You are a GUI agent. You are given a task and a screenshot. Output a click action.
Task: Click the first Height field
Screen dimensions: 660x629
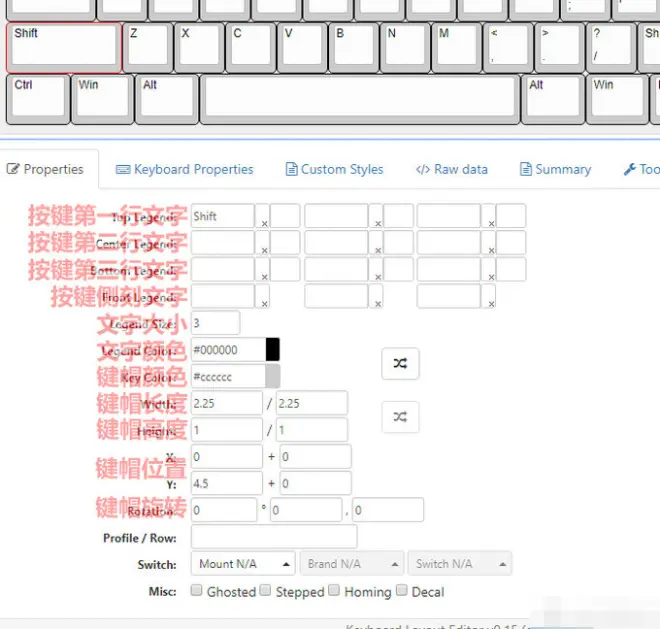pos(227,430)
